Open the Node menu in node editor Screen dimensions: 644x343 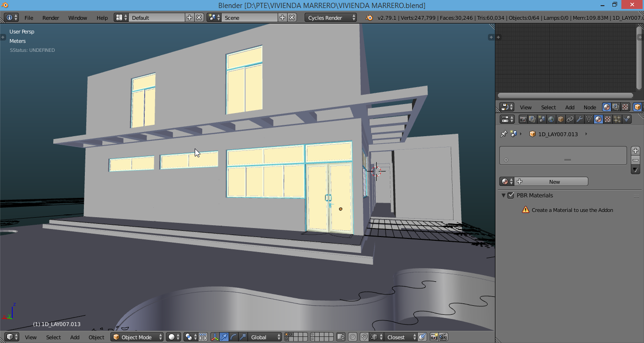point(589,107)
